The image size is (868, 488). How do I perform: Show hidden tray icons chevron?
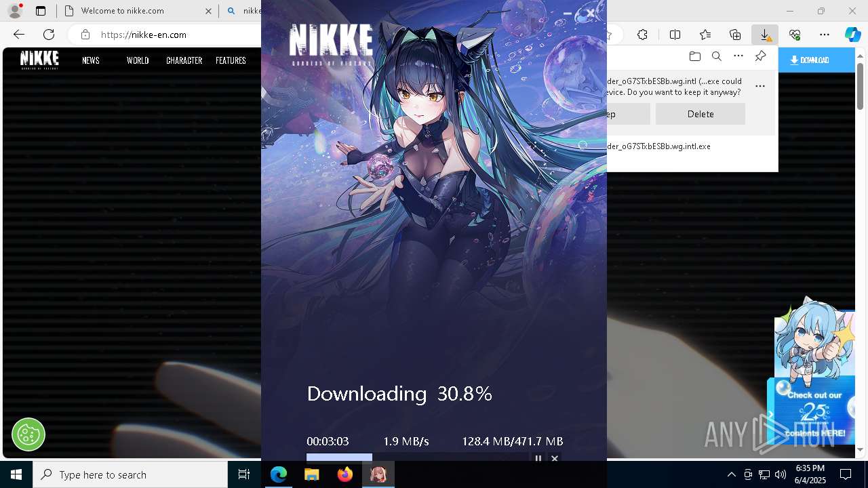[731, 474]
